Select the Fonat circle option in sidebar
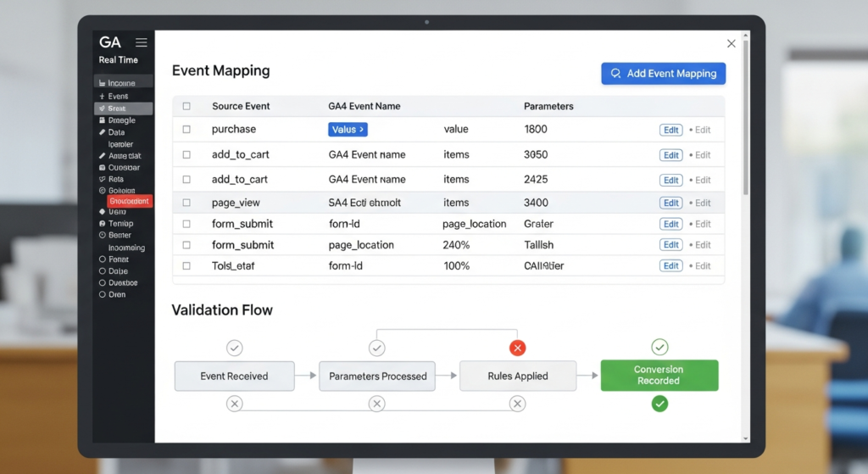Screen dimensions: 868x474 click(x=102, y=259)
